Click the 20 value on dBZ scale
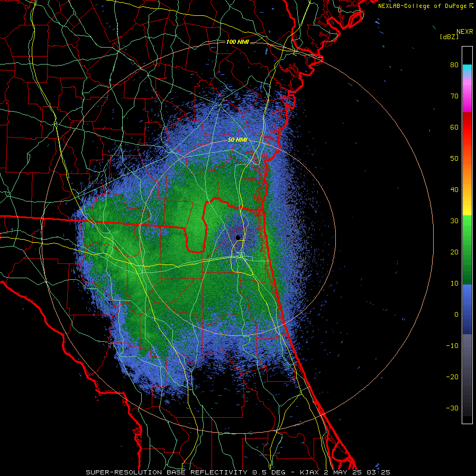The width and height of the screenshot is (476, 476). pos(454,252)
